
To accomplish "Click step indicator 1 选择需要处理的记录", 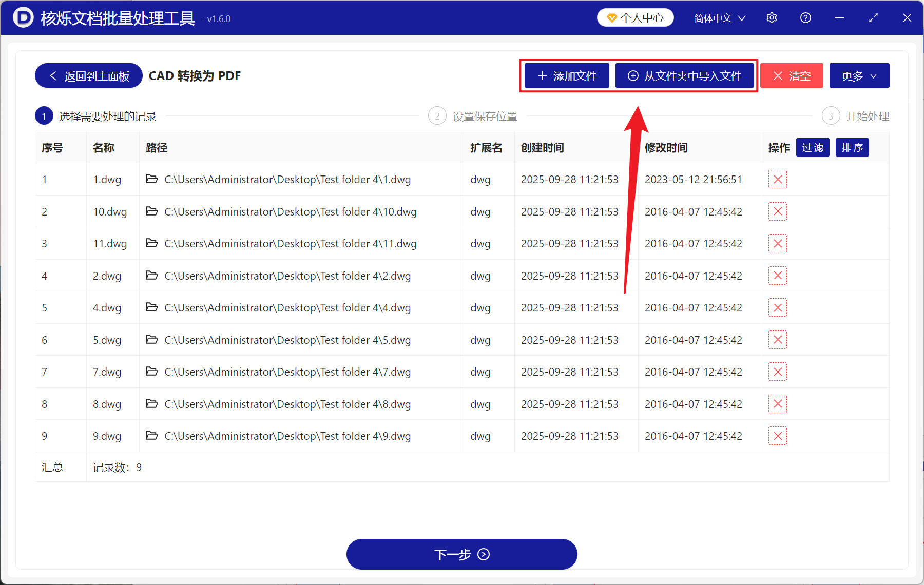I will coord(44,115).
